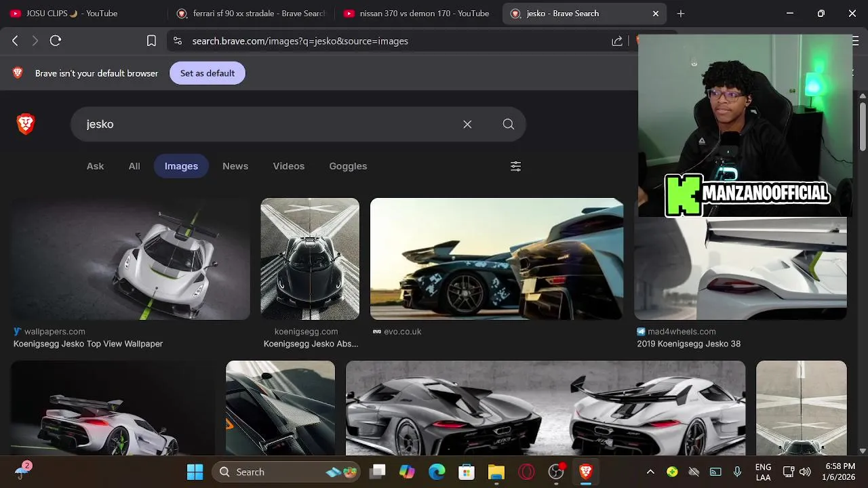Click the mad4wheels.com source link
This screenshot has height=488, width=868.
point(682,331)
